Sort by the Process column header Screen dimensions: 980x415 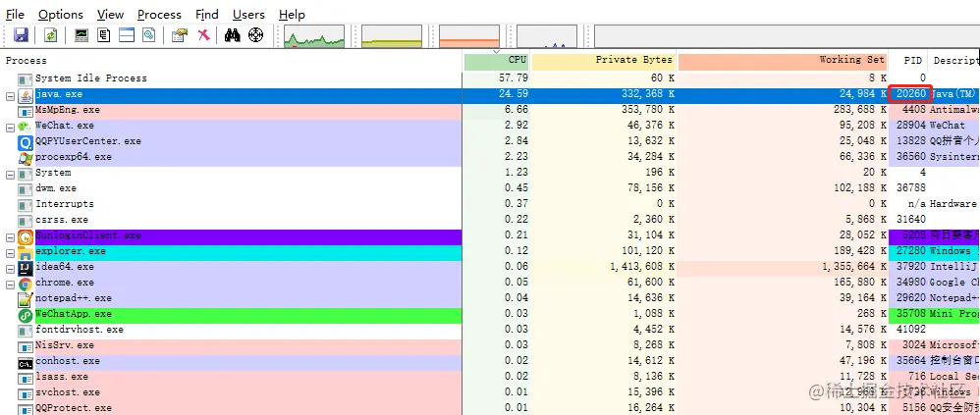coord(231,61)
